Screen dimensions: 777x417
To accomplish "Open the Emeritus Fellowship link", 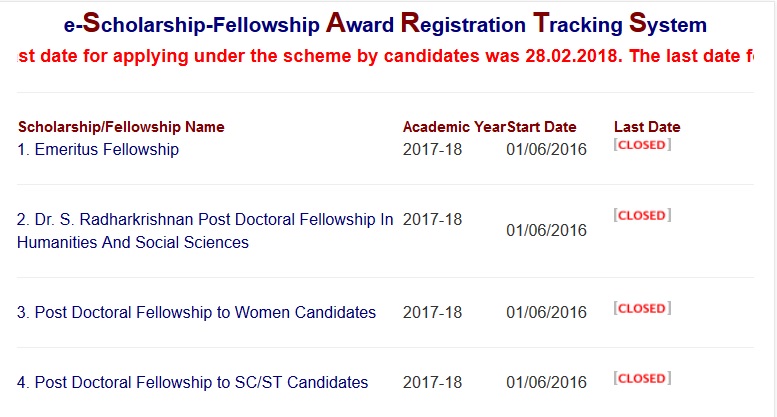I will [98, 150].
